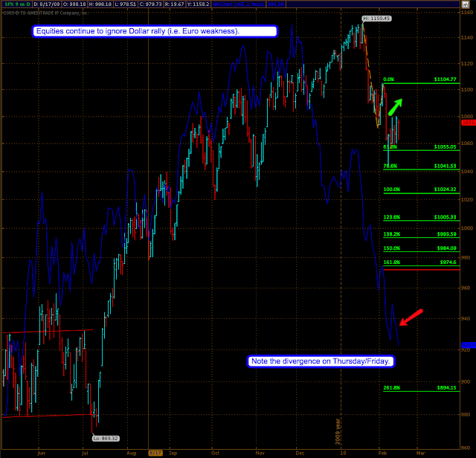Click the 100.0% Fibonacci level label

pos(392,190)
